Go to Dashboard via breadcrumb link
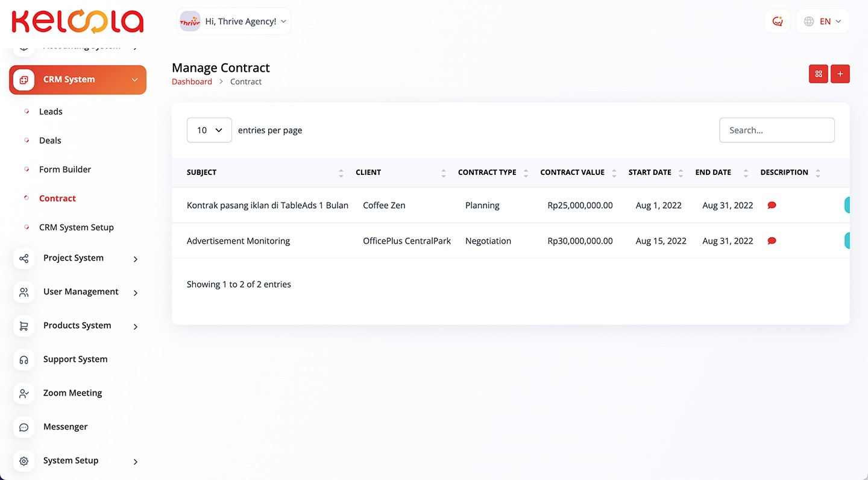The height and width of the screenshot is (480, 868). tap(192, 81)
